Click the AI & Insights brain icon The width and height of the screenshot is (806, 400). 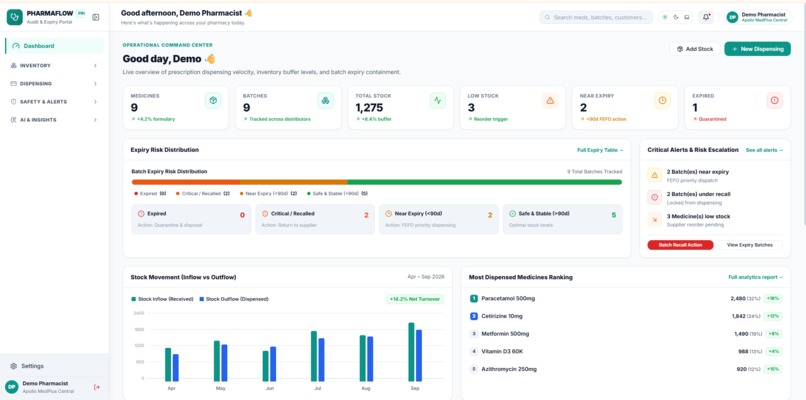13,120
